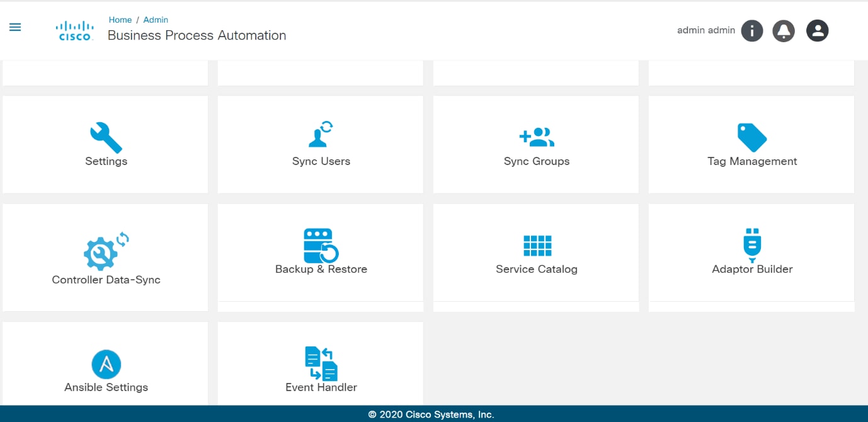The image size is (868, 422).
Task: Select the Adaptor Builder label
Action: point(752,269)
